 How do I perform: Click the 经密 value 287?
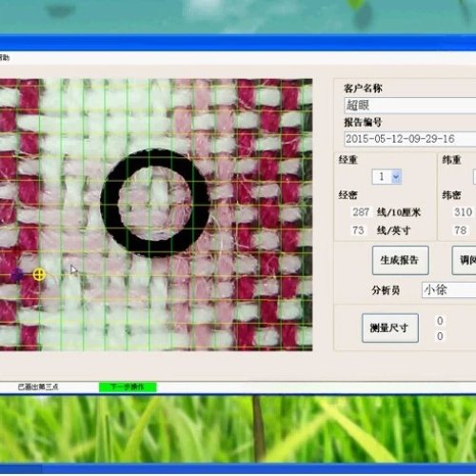point(361,212)
